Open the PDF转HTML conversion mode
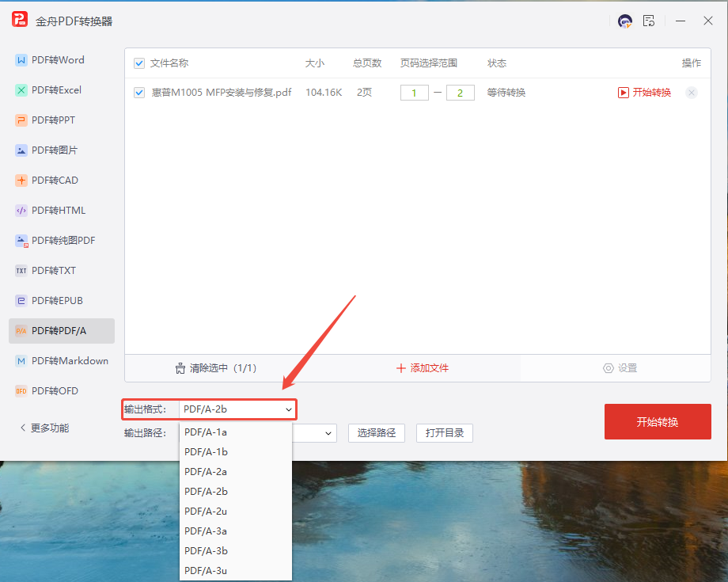 click(62, 211)
